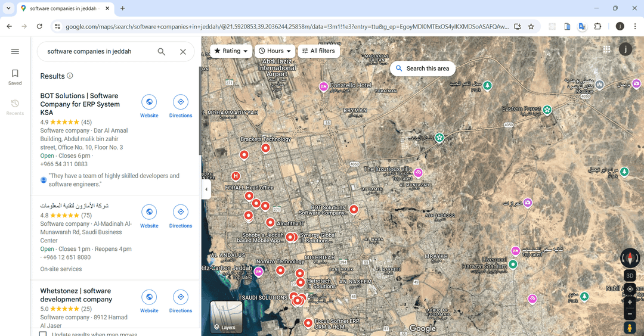
Task: Get directions to شركة الأمازون لتقنية المعلومات
Action: tap(180, 212)
